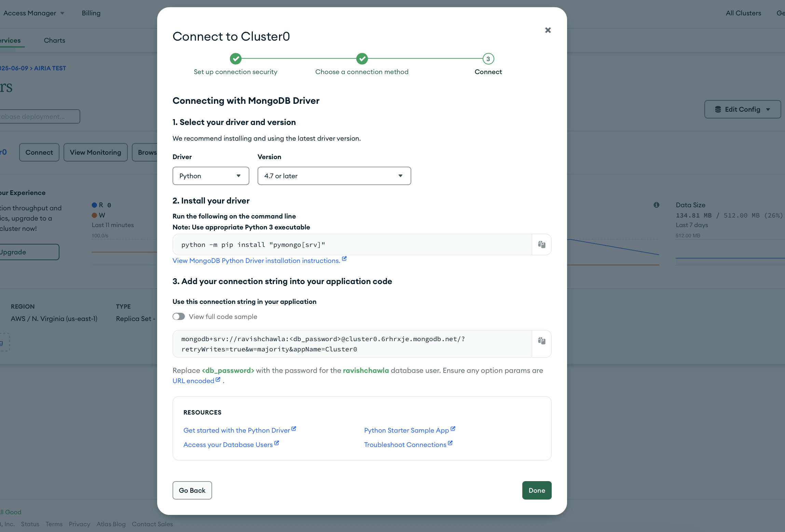Screen dimensions: 785x532
Task: Open All Clusters link in header
Action: tap(743, 13)
